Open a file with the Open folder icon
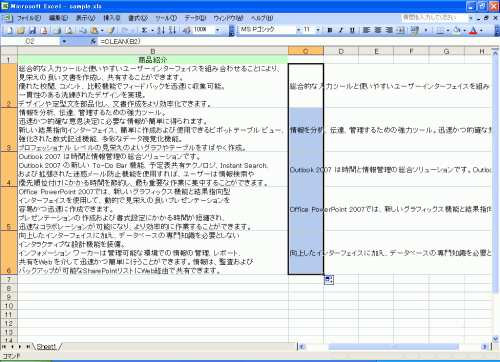Image resolution: width=500 pixels, height=362 pixels. pos(21,31)
